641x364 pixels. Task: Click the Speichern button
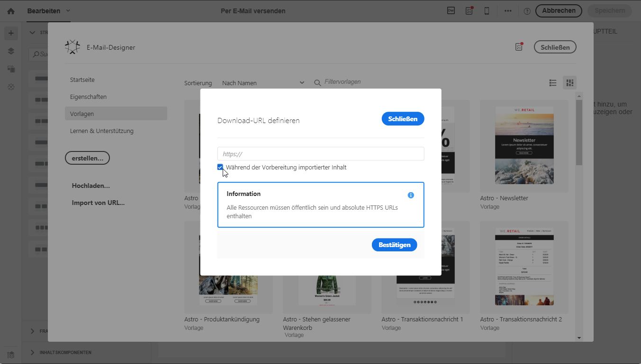[610, 10]
